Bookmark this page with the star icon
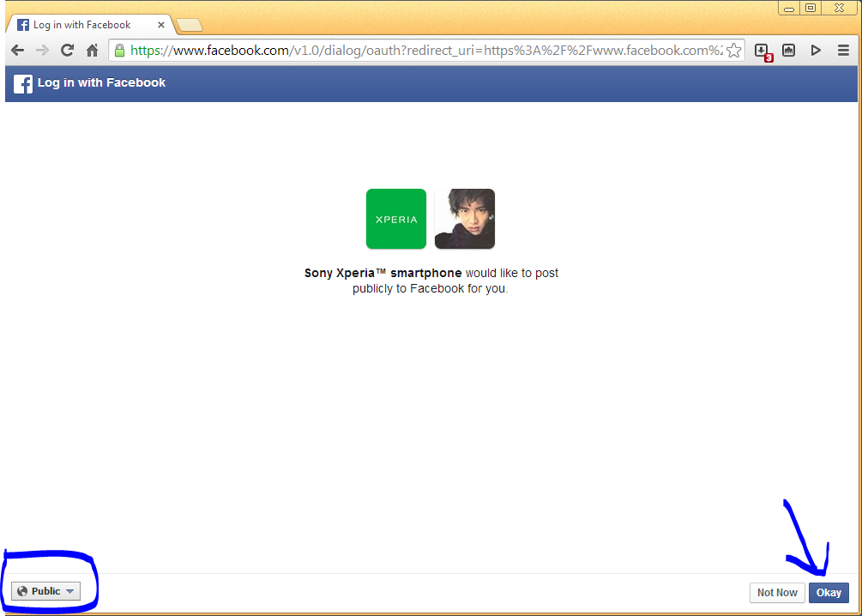This screenshot has width=862, height=616. click(x=733, y=51)
